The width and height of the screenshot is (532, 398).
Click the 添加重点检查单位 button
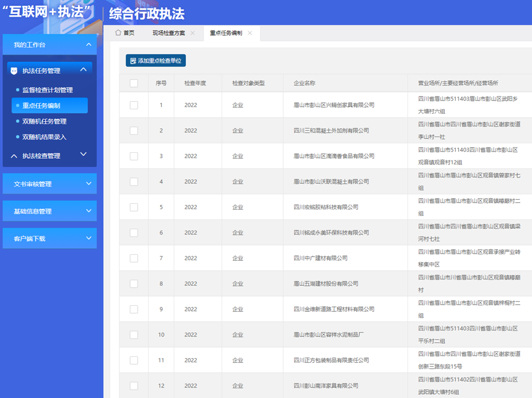(155, 61)
